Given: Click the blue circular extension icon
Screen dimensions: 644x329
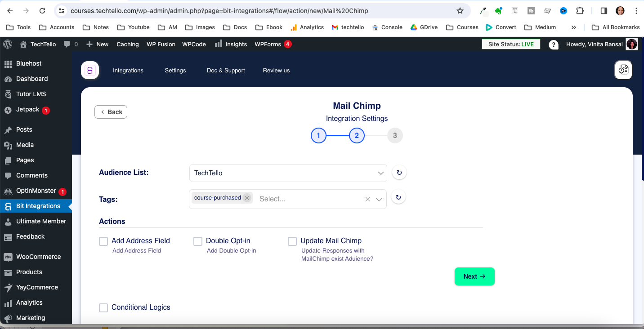Looking at the screenshot, I should click(x=563, y=11).
